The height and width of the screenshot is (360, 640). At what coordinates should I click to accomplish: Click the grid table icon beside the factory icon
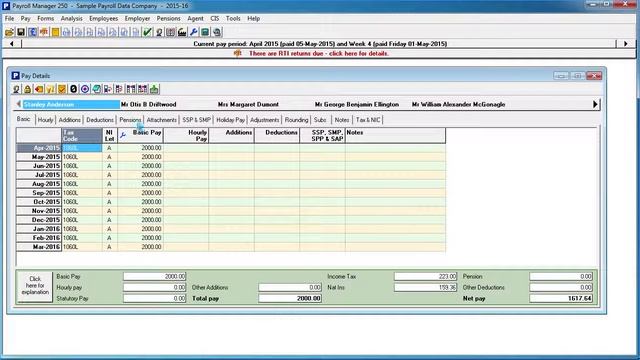pyautogui.click(x=171, y=32)
